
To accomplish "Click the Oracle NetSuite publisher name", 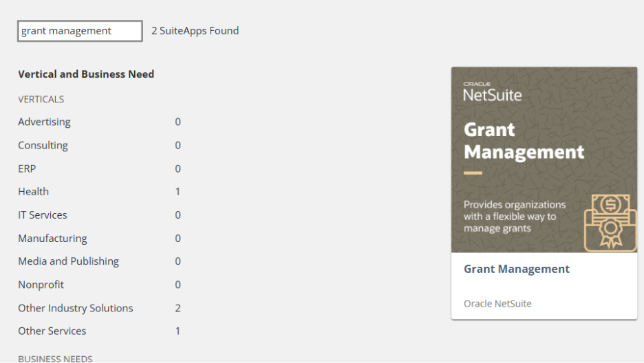I will click(497, 304).
